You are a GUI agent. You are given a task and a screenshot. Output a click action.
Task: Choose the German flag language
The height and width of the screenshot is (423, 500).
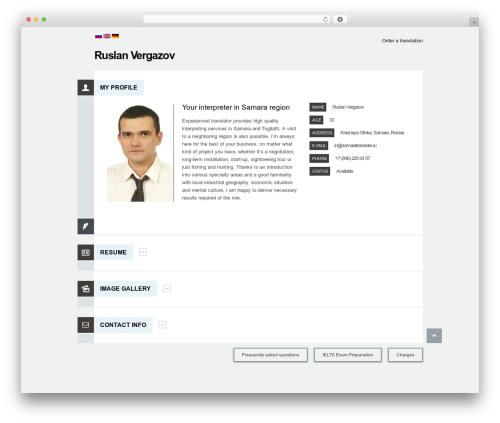coord(115,36)
